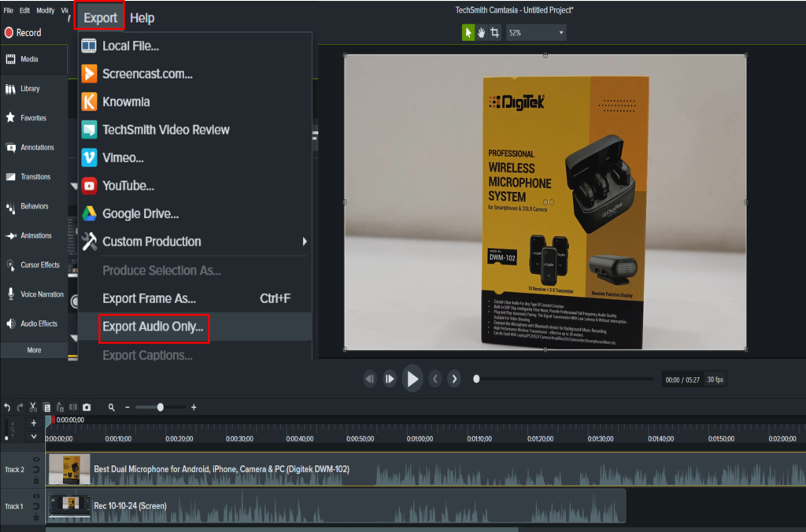This screenshot has height=532, width=806.
Task: Open the Voice Narration panel
Action: click(33, 294)
